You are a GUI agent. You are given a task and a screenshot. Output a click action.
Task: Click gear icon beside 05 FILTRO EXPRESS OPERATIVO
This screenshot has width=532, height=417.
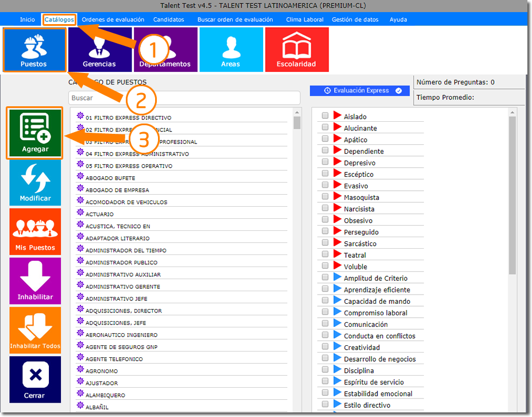click(80, 164)
